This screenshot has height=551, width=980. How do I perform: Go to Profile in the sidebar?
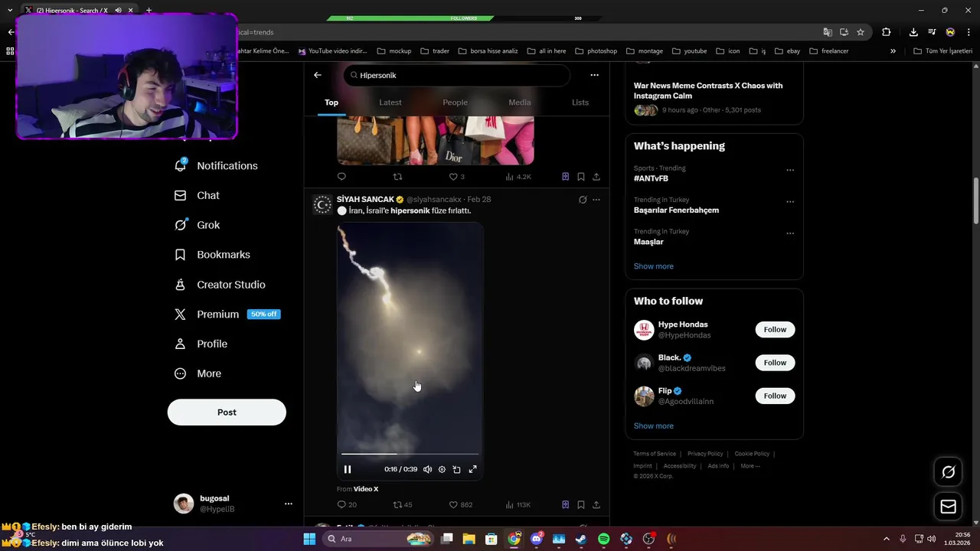(x=201, y=344)
